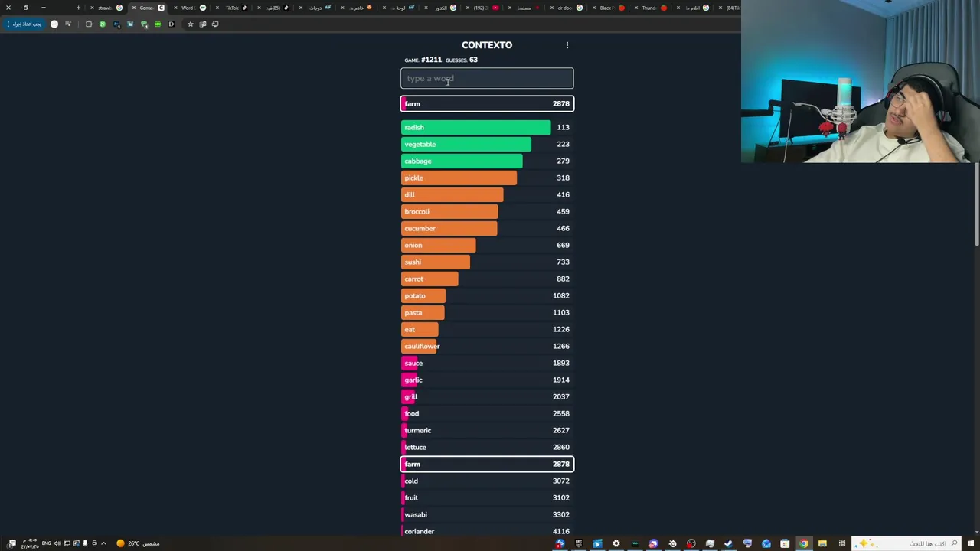Select the garlic guess row
980x551 pixels.
pos(487,380)
